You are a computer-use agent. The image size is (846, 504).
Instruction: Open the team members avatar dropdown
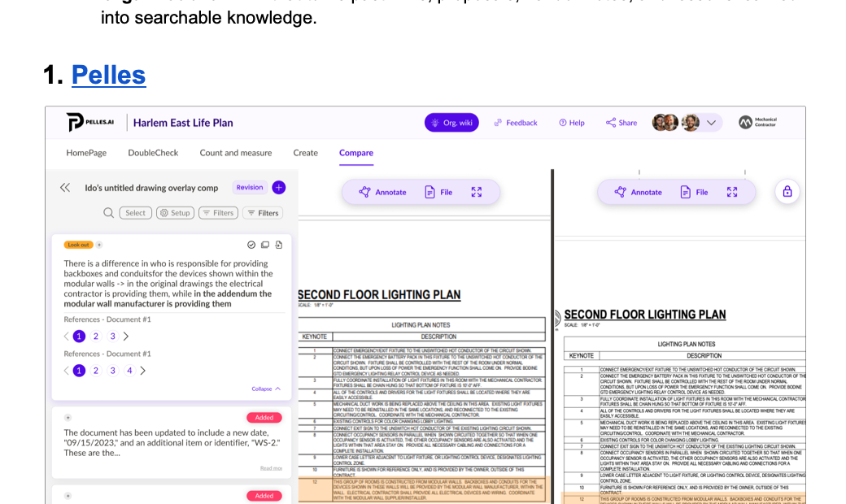tap(710, 123)
